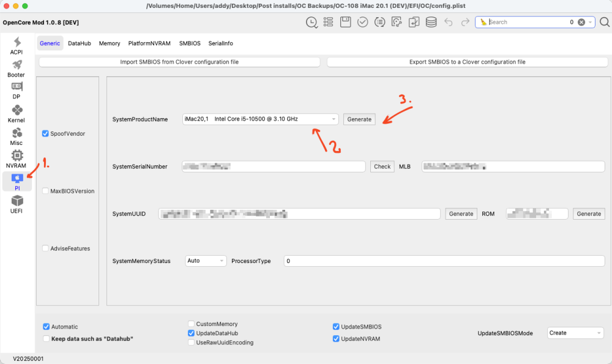The height and width of the screenshot is (364, 612).
Task: Click Generate next to SystemUUID
Action: tap(461, 214)
